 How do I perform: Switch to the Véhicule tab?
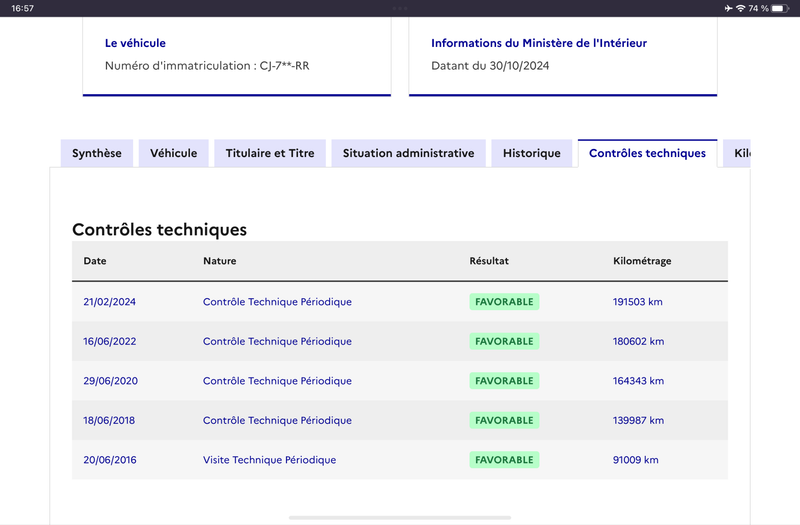coord(173,153)
